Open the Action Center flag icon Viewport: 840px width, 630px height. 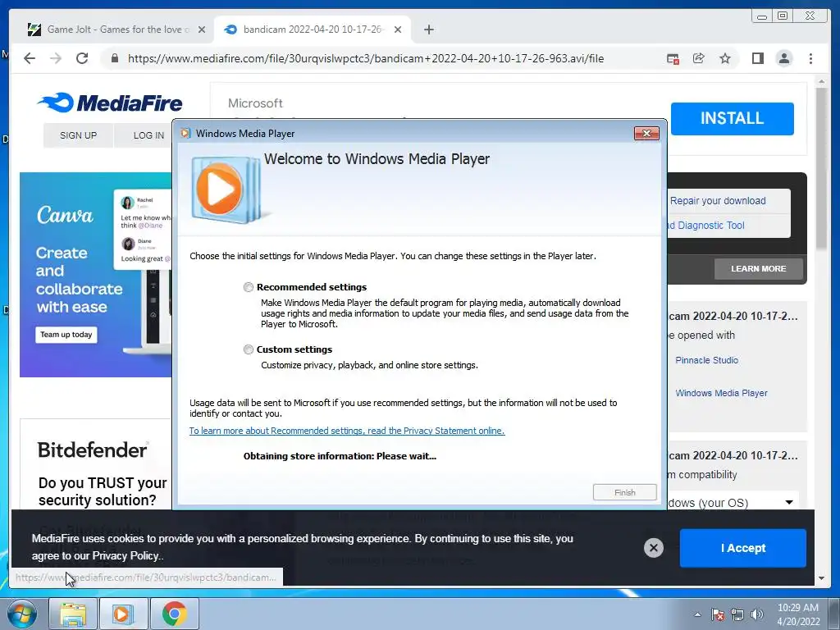point(718,614)
